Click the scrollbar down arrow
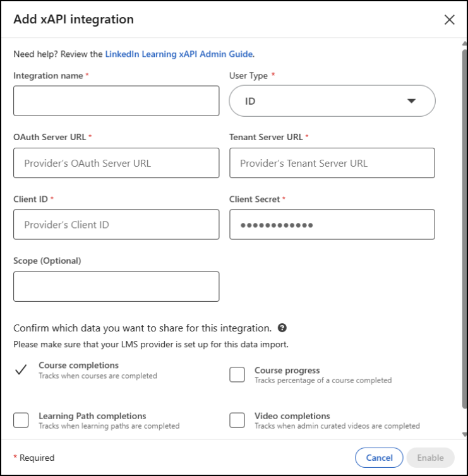The width and height of the screenshot is (468, 476). coord(465,434)
